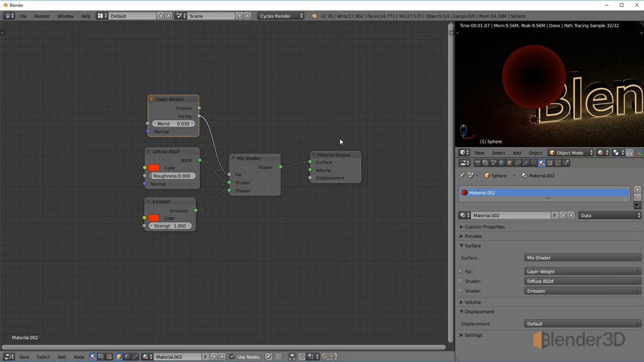Open the Physics properties tab
This screenshot has width=644, height=362.
(566, 163)
